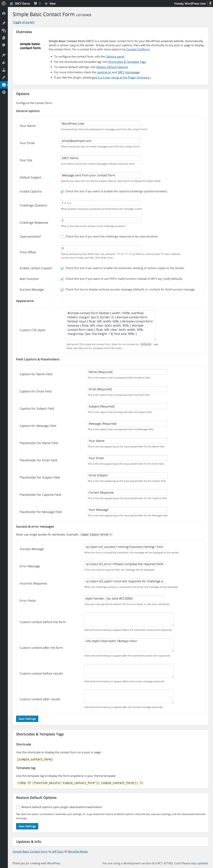The width and height of the screenshot is (213, 868).
Task: Click the Placeholder for Captcha Field input
Action: click(127, 493)
